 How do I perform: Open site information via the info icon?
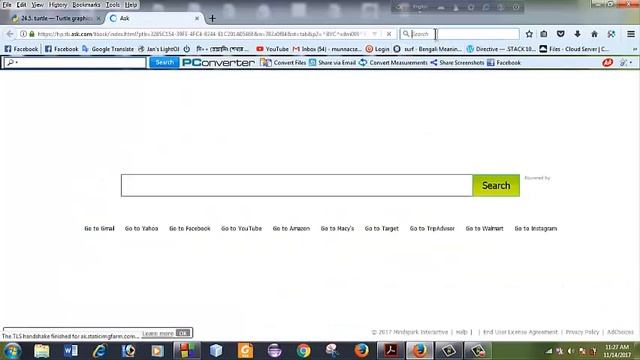point(23,34)
